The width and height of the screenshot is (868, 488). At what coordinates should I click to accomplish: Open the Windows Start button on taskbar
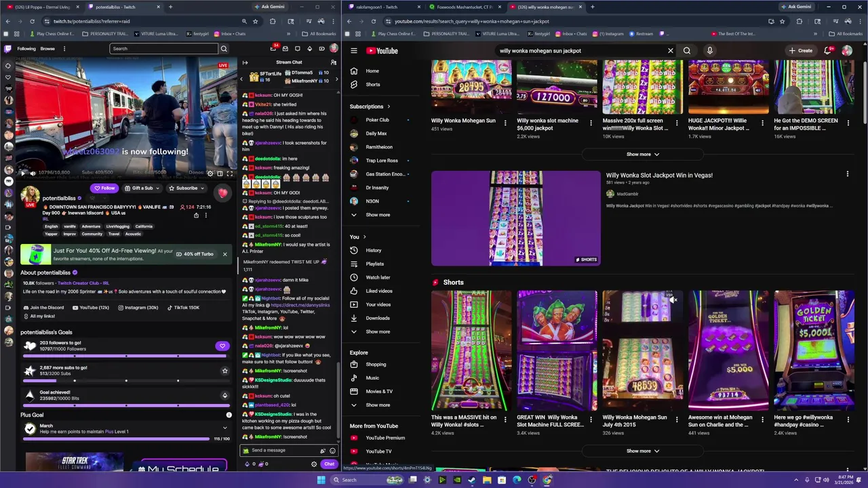coord(321,480)
